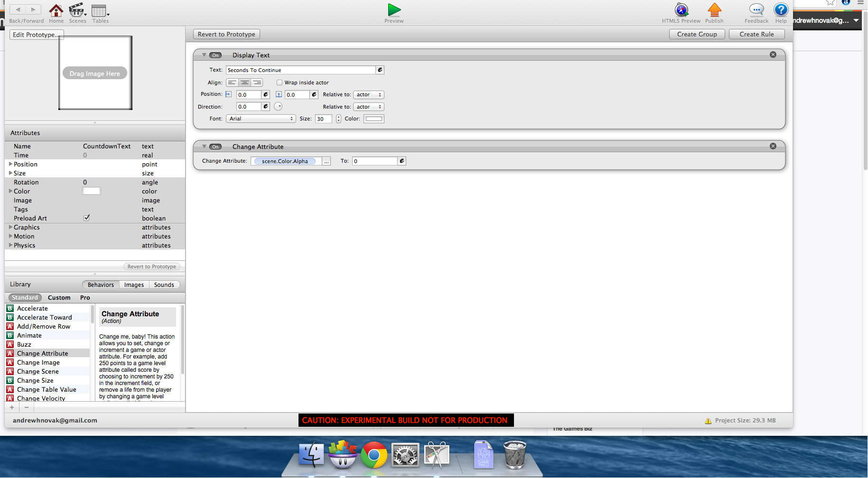
Task: Go back with the Back arrow
Action: [x=18, y=9]
